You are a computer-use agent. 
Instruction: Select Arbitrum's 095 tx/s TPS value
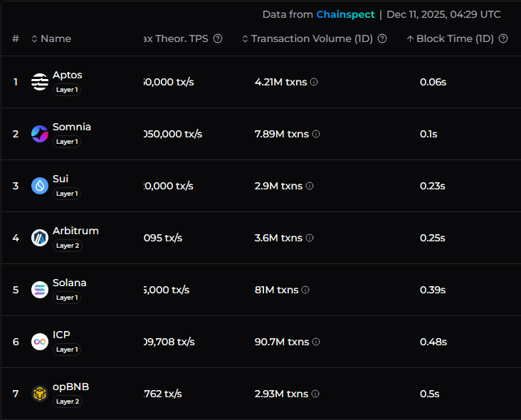click(163, 238)
